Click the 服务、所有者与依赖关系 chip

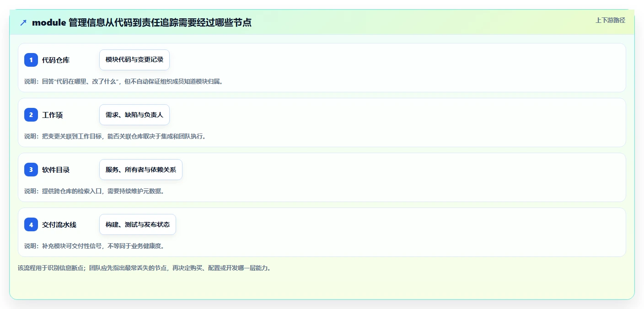click(141, 170)
